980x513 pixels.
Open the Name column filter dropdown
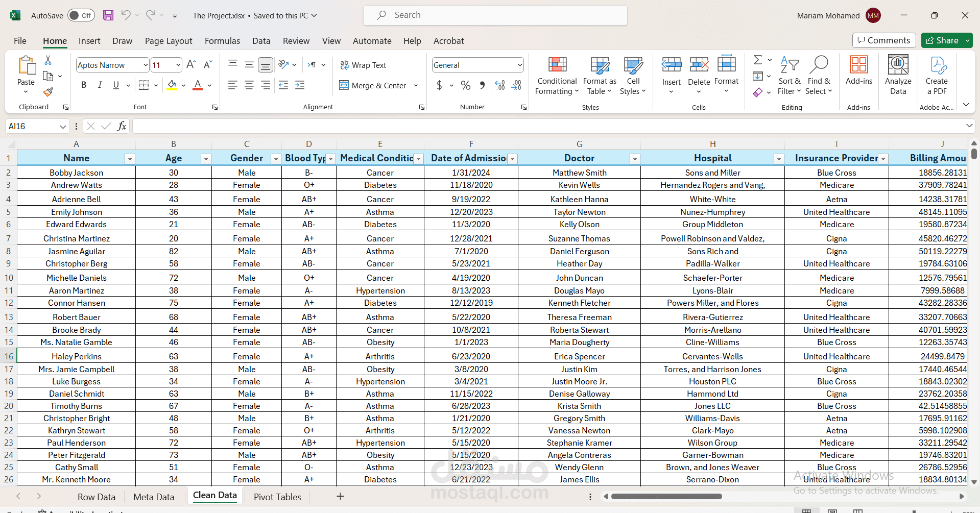coord(130,159)
